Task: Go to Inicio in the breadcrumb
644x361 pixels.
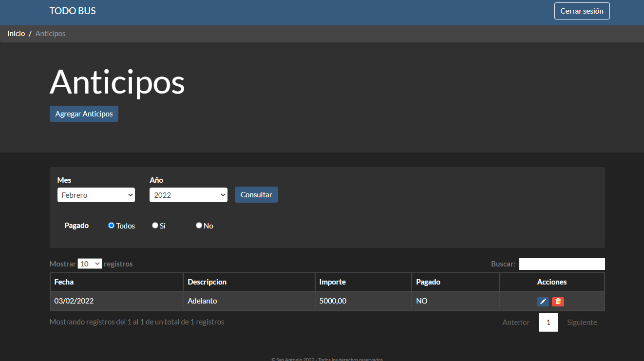Action: [x=16, y=34]
